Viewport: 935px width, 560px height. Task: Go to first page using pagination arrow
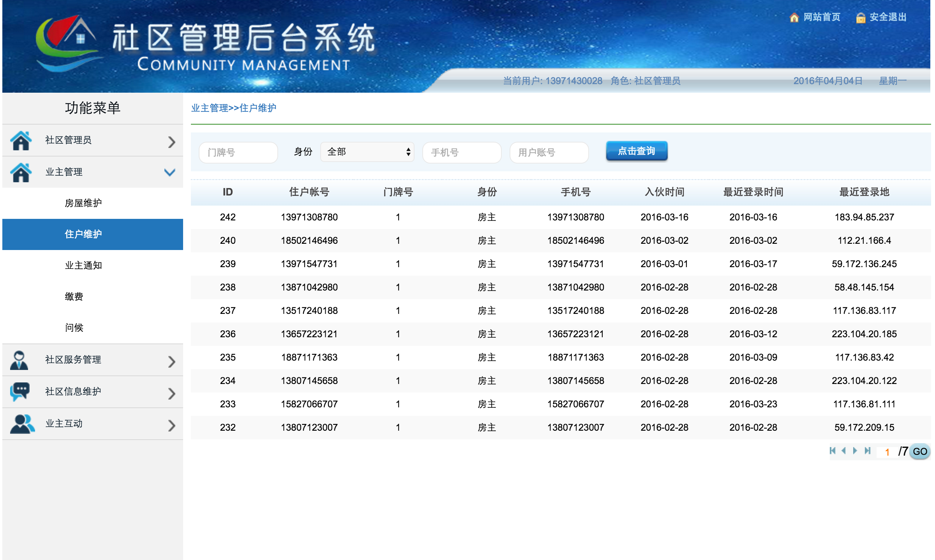coord(833,451)
